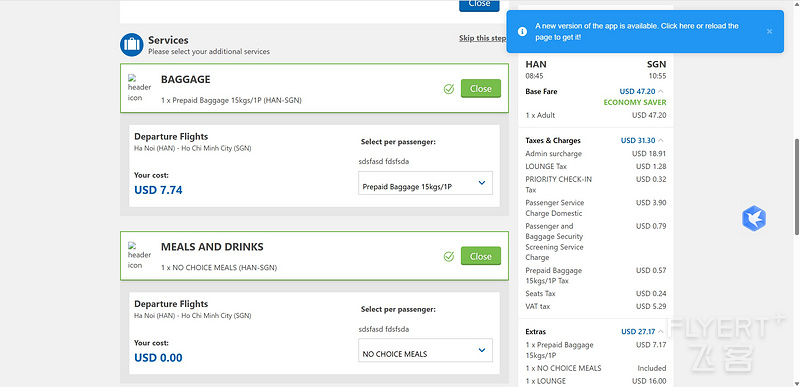Click the BAGGAGE header icon placeholder
800x387 pixels.
pyautogui.click(x=139, y=88)
